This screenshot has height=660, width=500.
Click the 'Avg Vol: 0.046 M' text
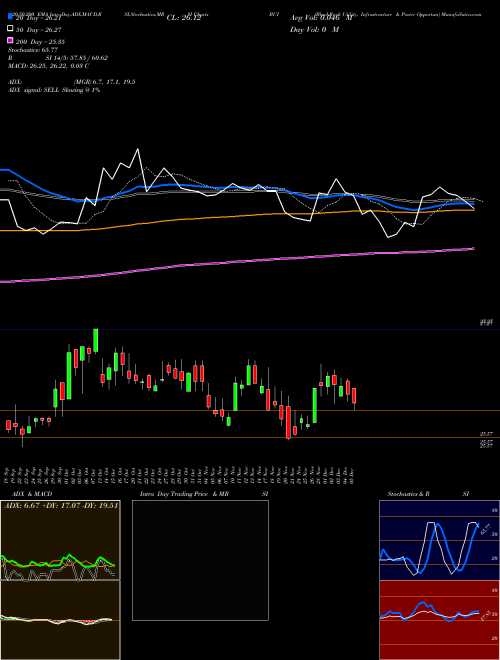(x=321, y=18)
